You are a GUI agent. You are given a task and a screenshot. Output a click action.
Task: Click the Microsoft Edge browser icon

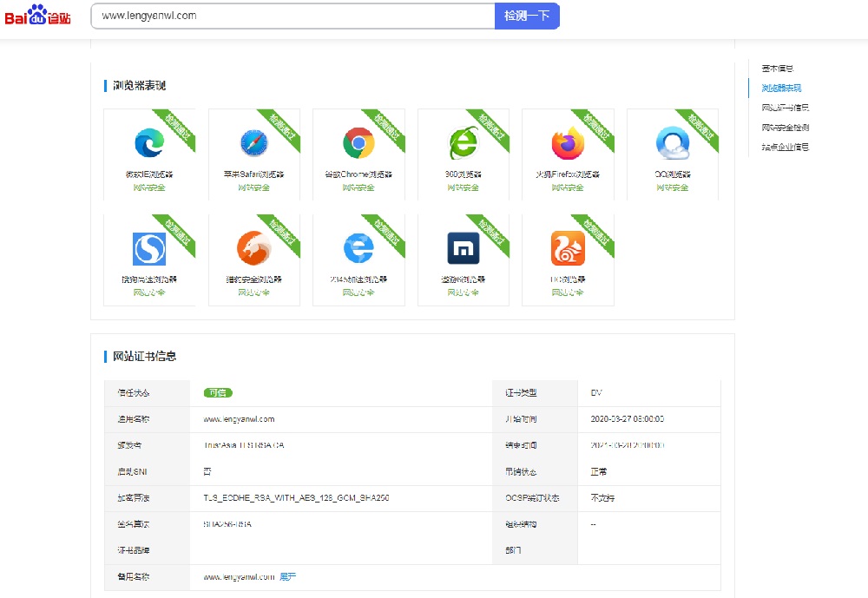(x=149, y=142)
